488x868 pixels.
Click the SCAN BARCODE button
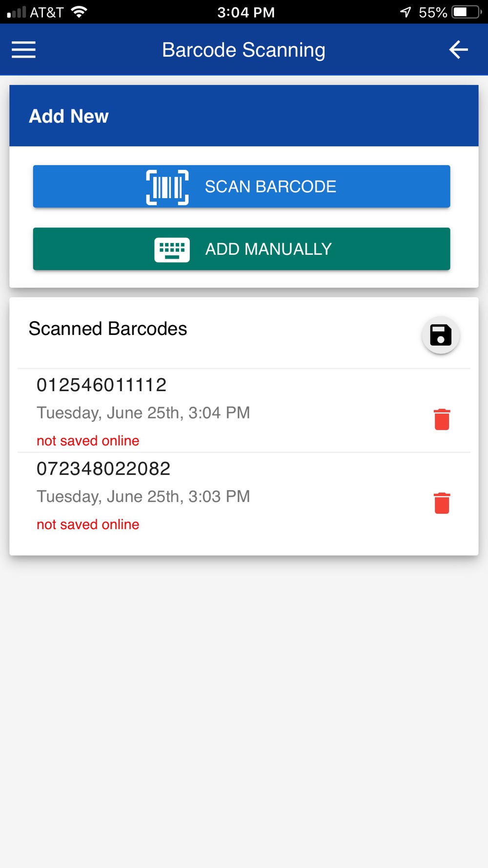(x=242, y=186)
